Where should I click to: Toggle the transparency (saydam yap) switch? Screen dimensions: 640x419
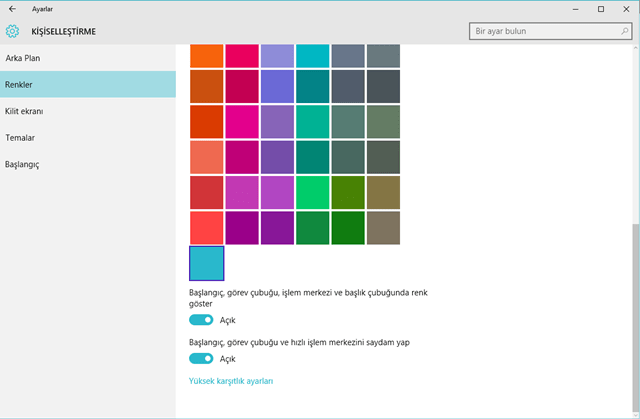(x=201, y=359)
